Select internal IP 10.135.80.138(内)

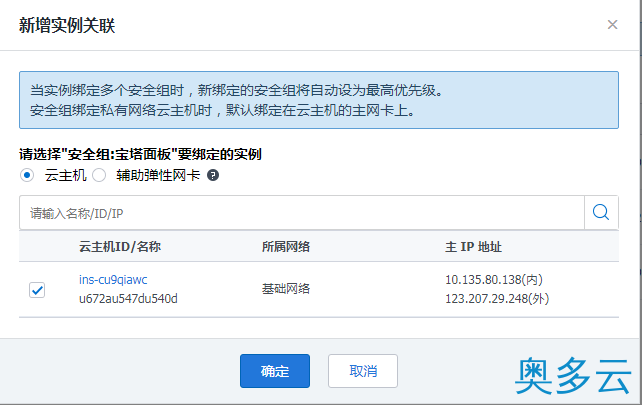pos(494,280)
